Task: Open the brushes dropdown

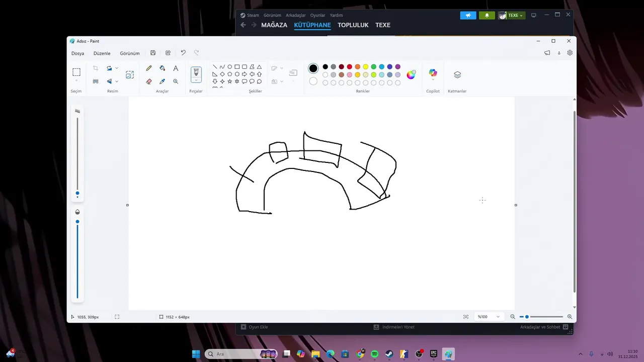Action: coord(196,80)
